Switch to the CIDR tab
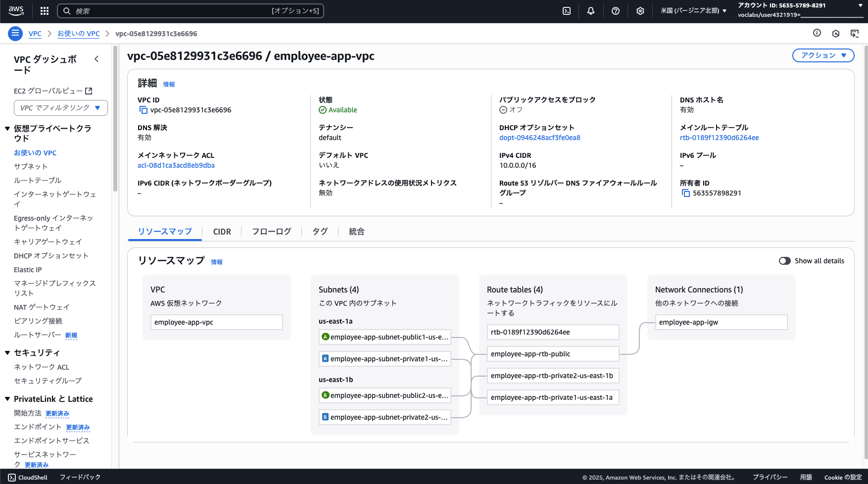Image resolution: width=868 pixels, height=484 pixels. (222, 232)
